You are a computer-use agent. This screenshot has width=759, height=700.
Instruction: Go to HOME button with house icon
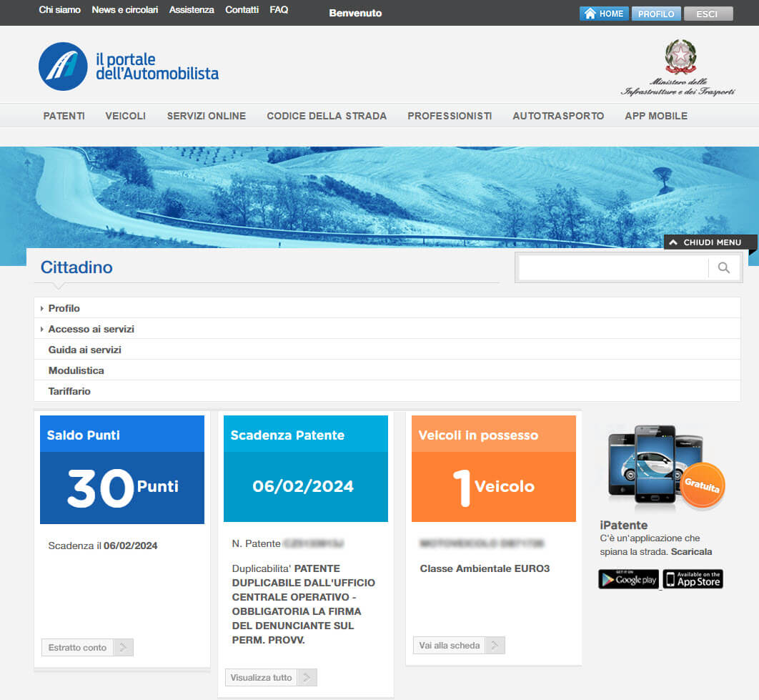click(604, 14)
